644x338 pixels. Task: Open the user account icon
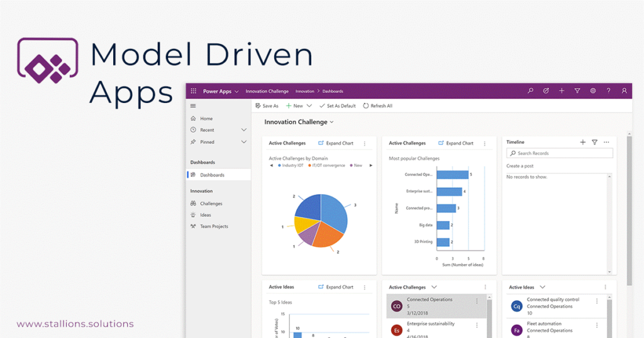coord(624,90)
